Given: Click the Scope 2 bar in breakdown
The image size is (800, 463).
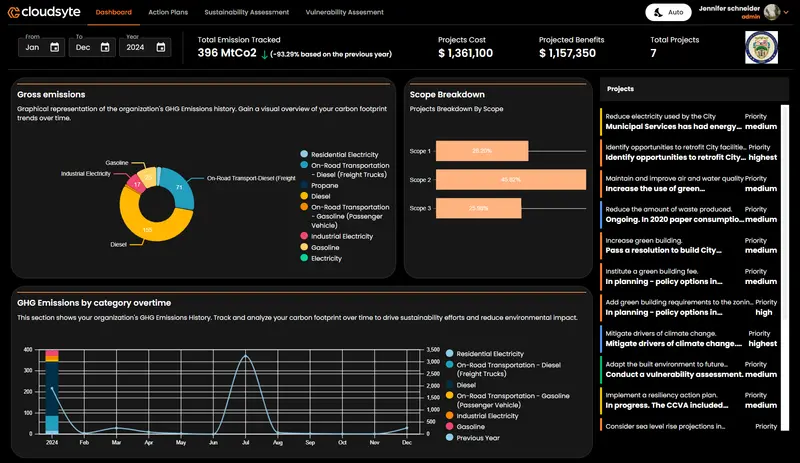Looking at the screenshot, I should [510, 180].
